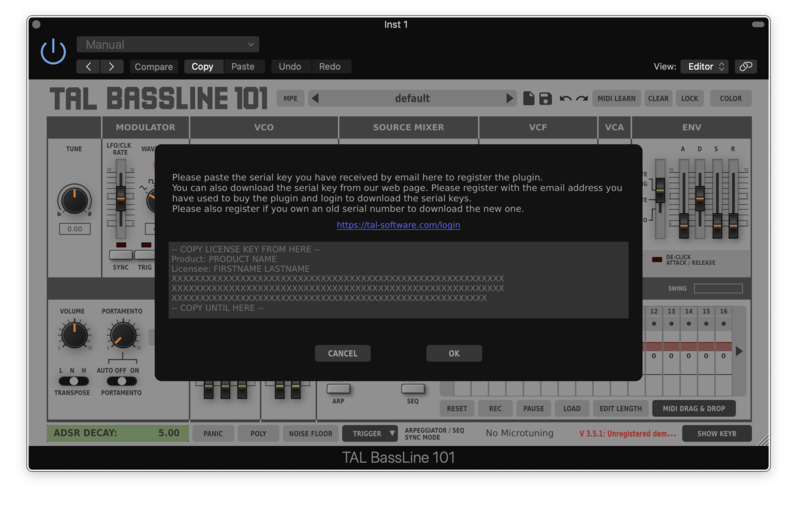
Task: Toggle the PORTAMENTO AUTO OFF ON switch
Action: [x=121, y=381]
